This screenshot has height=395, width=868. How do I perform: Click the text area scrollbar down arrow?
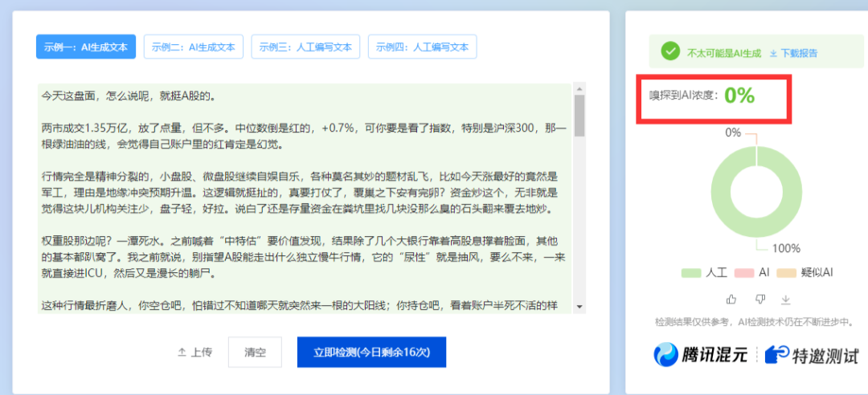pos(579,306)
